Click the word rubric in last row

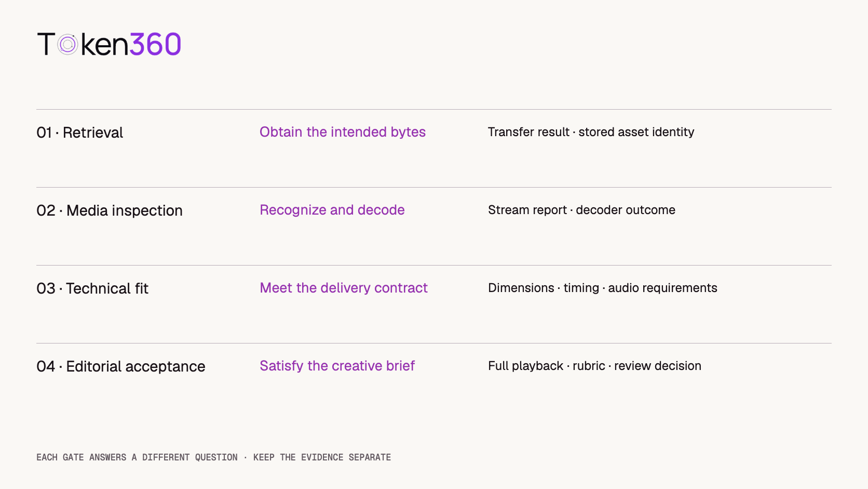[589, 366]
